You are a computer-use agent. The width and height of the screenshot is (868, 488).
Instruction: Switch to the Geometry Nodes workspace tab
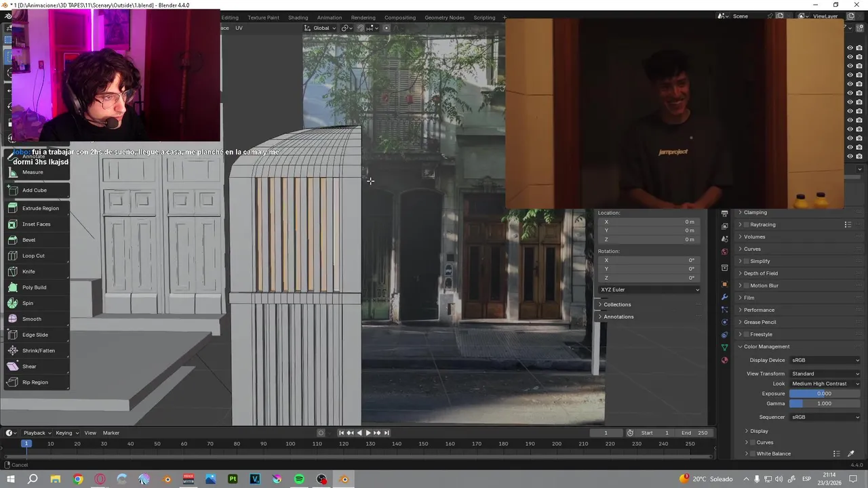click(x=445, y=18)
